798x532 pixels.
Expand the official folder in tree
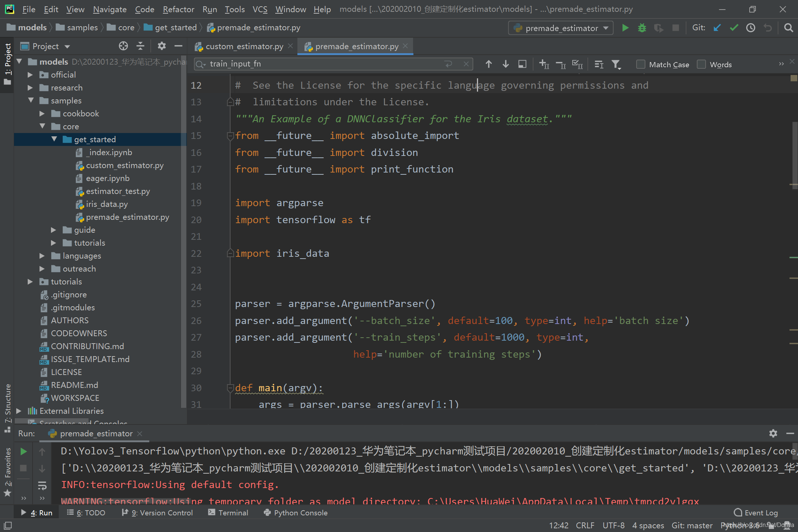(30, 75)
